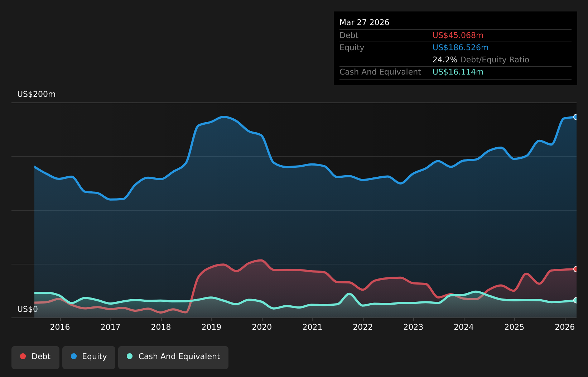588x377 pixels.
Task: Click the US$186.526m equity value
Action: (x=461, y=48)
